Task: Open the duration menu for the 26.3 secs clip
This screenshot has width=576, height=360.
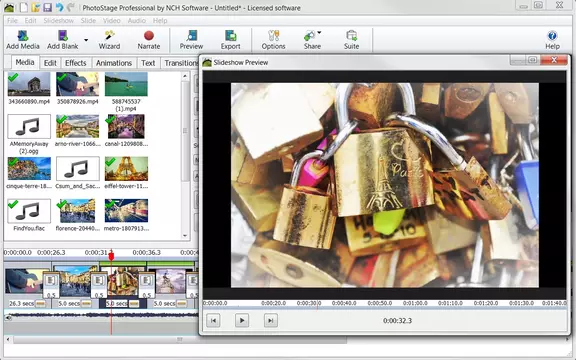Action: [40, 304]
